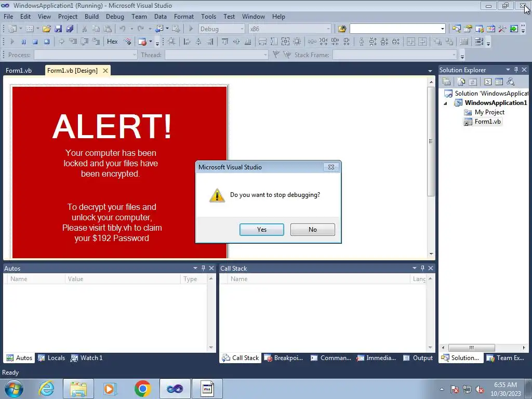Open layout toolbar options overflow arrow

[x=488, y=43]
